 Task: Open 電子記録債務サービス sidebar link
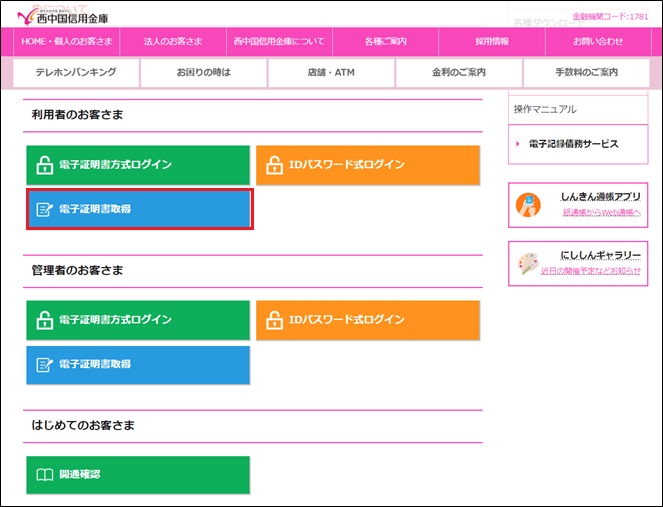pos(574,144)
